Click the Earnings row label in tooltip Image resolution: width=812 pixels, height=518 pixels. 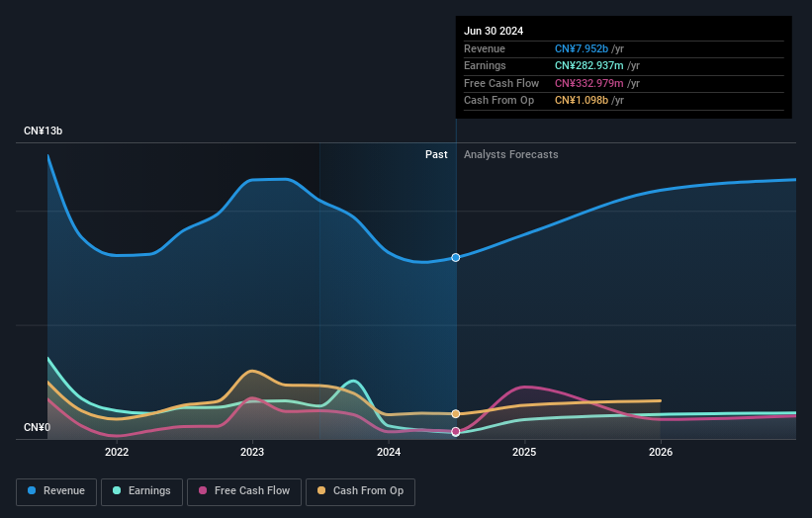485,65
